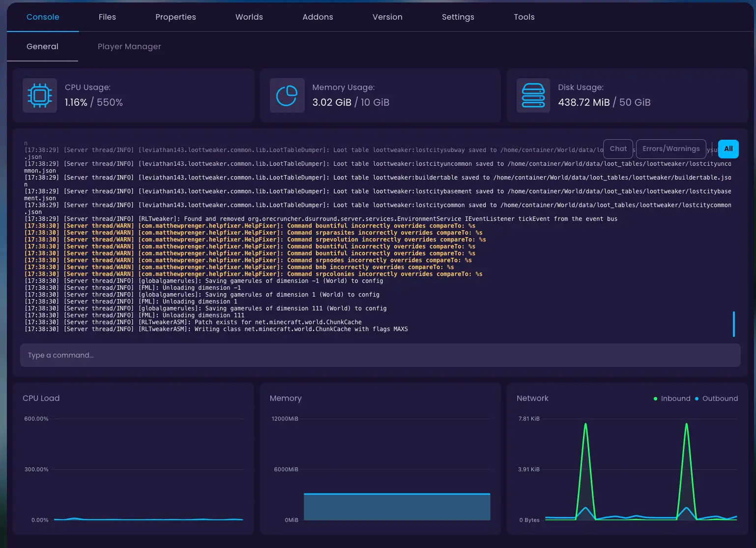Click the console scrollbar thumb
Viewport: 756px width, 548px height.
(734, 324)
